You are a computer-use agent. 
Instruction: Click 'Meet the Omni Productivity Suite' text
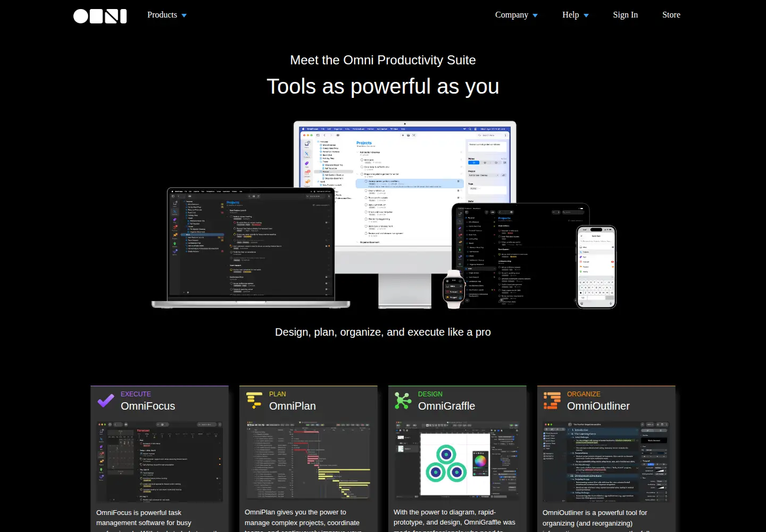point(383,60)
